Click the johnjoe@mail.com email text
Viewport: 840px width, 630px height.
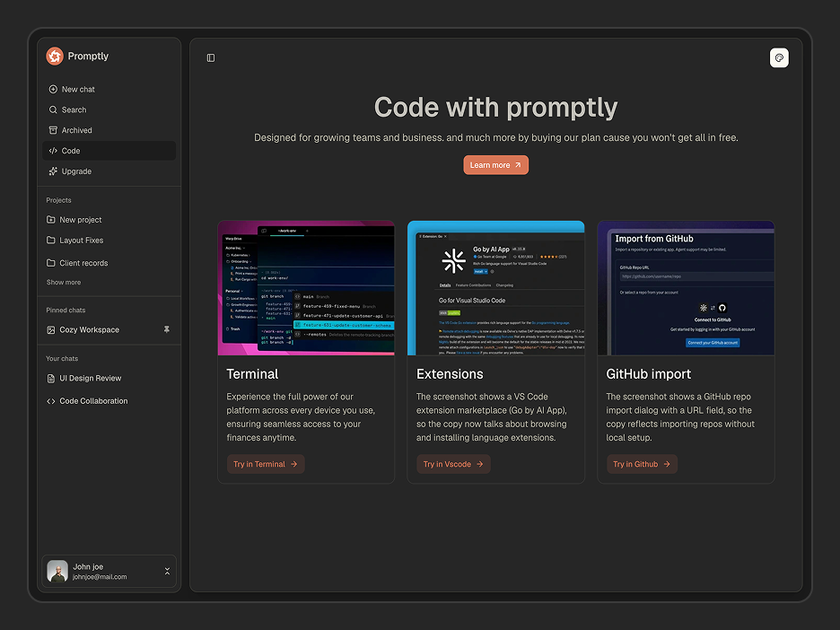pos(100,577)
